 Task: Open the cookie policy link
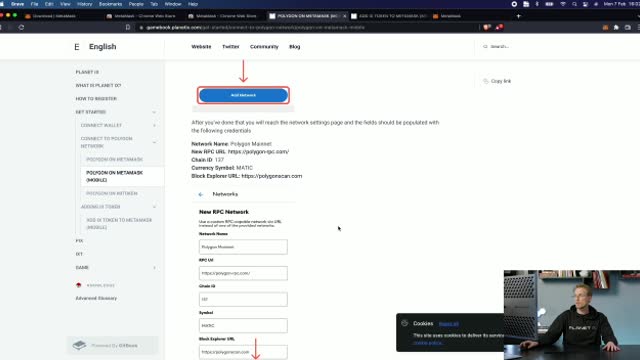(x=428, y=343)
